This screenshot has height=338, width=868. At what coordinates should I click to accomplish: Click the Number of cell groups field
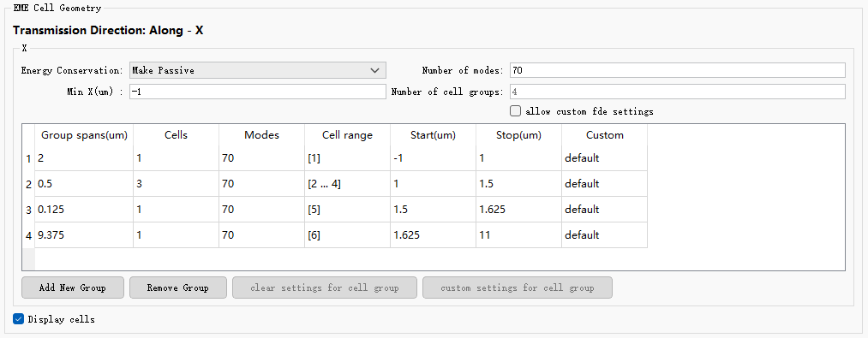click(678, 92)
